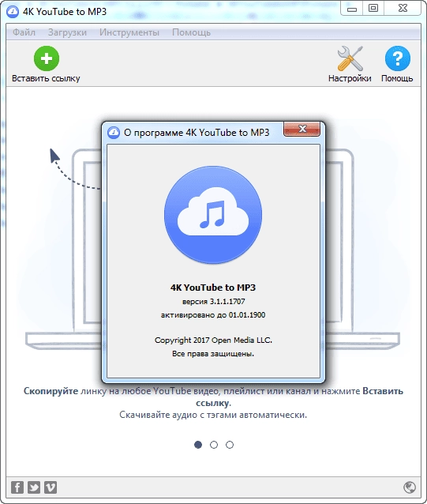
Task: Close the main 4K YouTube to MP3 window
Action: click(x=403, y=9)
